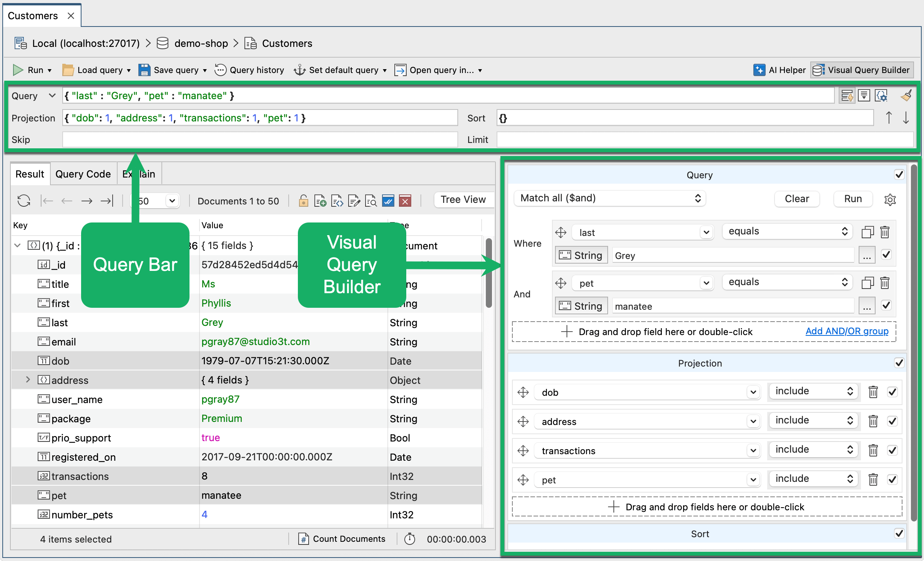
Task: Switch to the Query Code tab
Action: [x=83, y=174]
